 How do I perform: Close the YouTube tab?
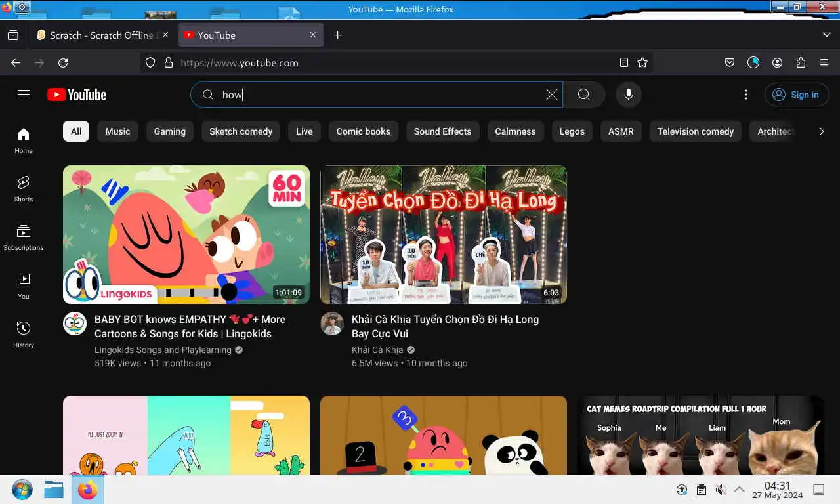click(x=313, y=35)
